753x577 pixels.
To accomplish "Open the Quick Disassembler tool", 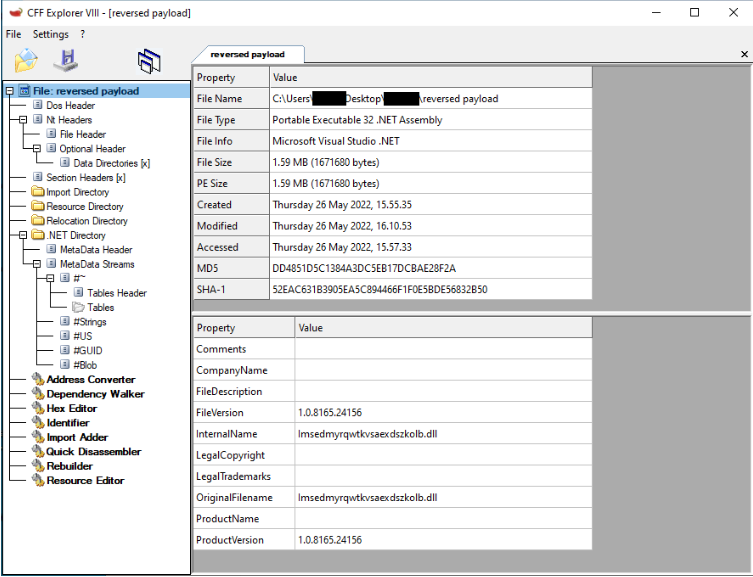I will (94, 451).
